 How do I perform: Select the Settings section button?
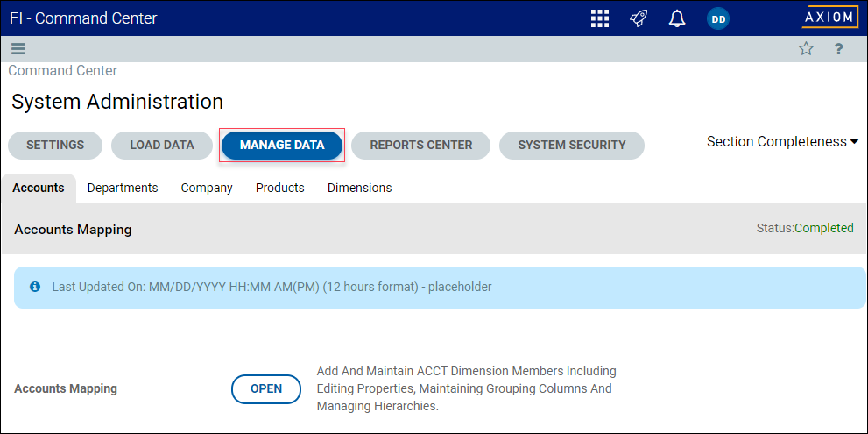tap(55, 146)
